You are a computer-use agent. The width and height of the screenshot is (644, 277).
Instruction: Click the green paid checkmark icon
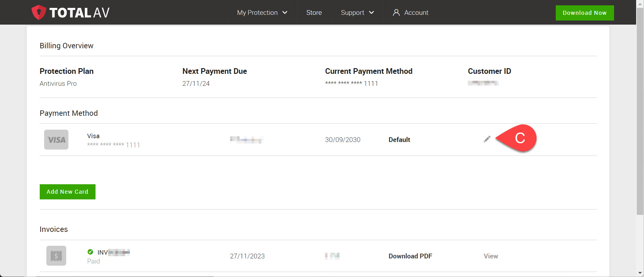point(90,252)
